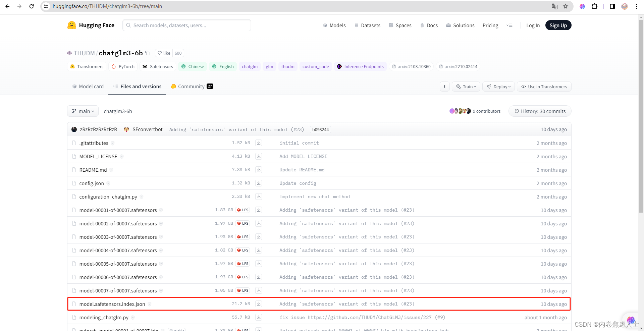Image resolution: width=644 pixels, height=331 pixels.
Task: Click the browser address bar URL
Action: coord(107,6)
